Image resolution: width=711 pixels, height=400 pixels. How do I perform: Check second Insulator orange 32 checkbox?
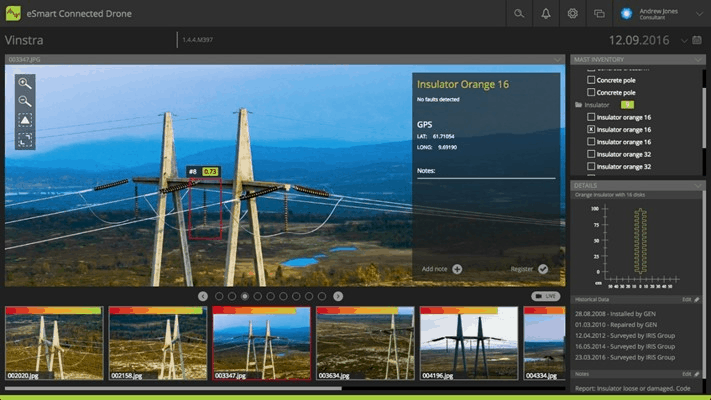tap(591, 166)
